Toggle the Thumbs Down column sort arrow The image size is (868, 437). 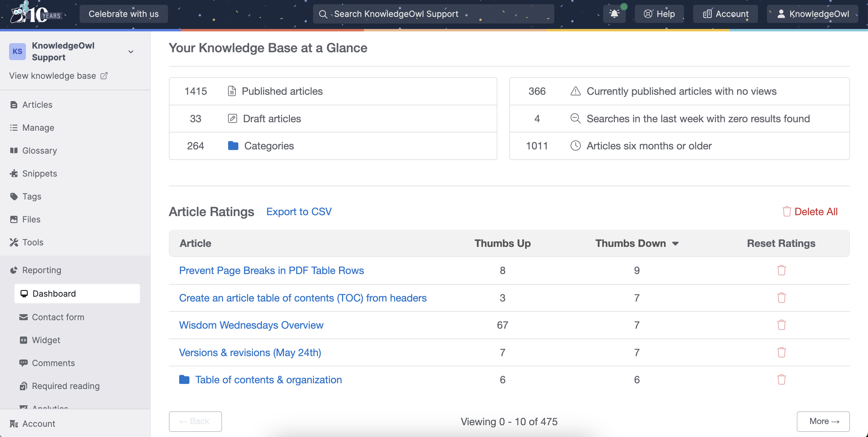(x=675, y=244)
